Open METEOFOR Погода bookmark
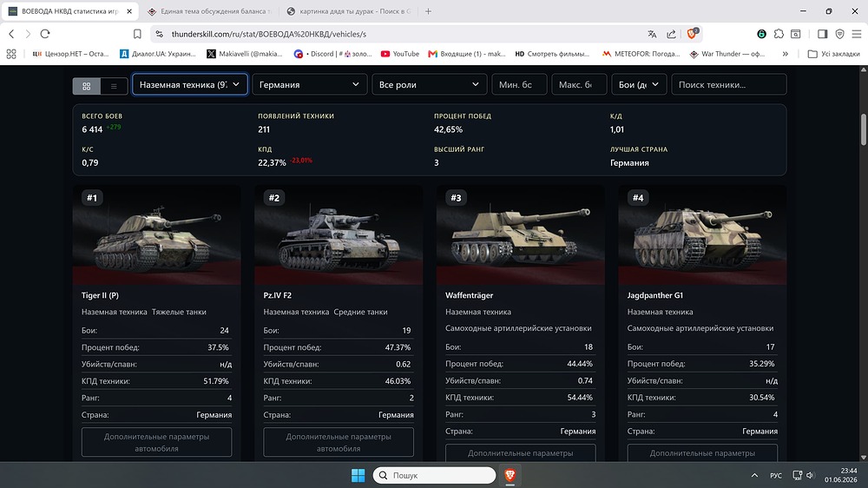868x488 pixels. click(641, 54)
